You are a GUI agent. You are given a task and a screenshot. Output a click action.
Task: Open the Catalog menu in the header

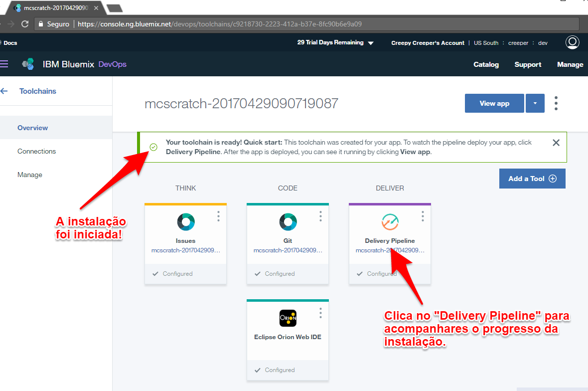click(486, 64)
